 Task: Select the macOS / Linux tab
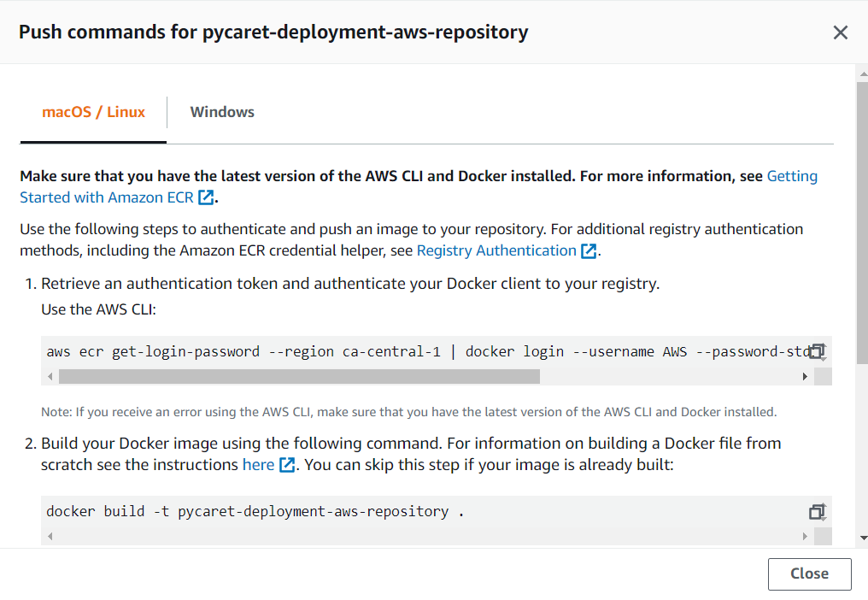click(93, 112)
